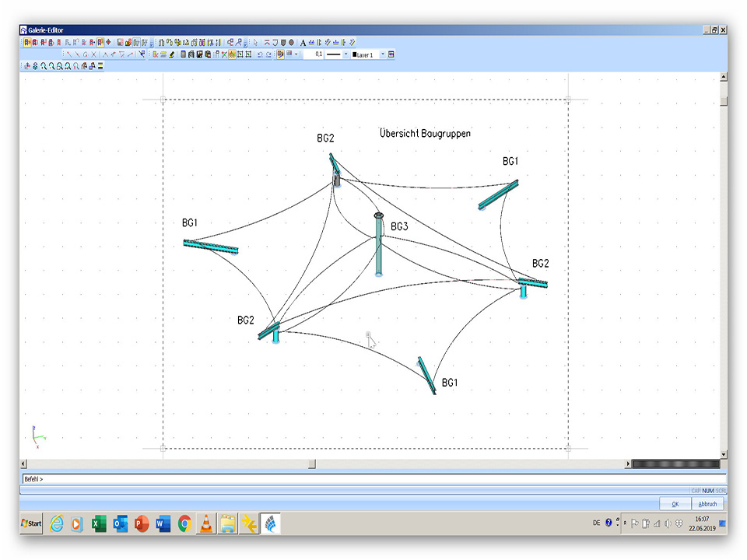The width and height of the screenshot is (747, 560).
Task: Open dropdown arrow next to color grid icon
Action: pos(297,54)
